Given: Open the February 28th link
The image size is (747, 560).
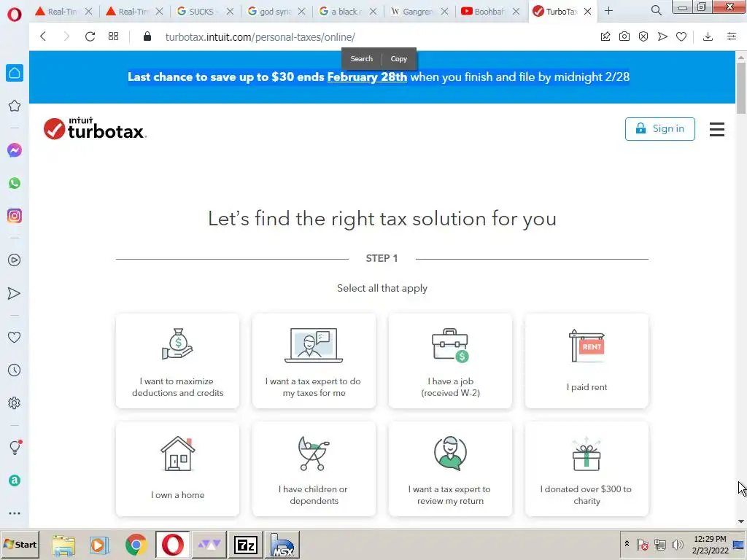Looking at the screenshot, I should coord(367,77).
